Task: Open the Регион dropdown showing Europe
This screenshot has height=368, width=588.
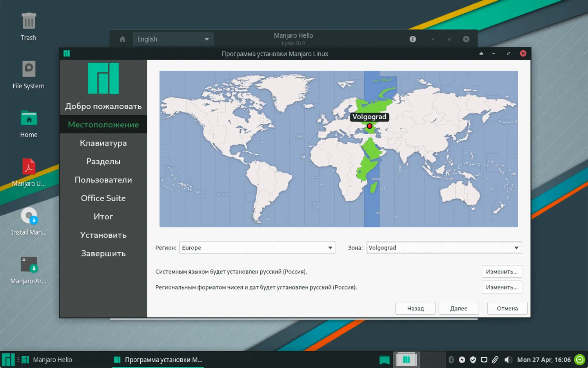Action: (258, 248)
